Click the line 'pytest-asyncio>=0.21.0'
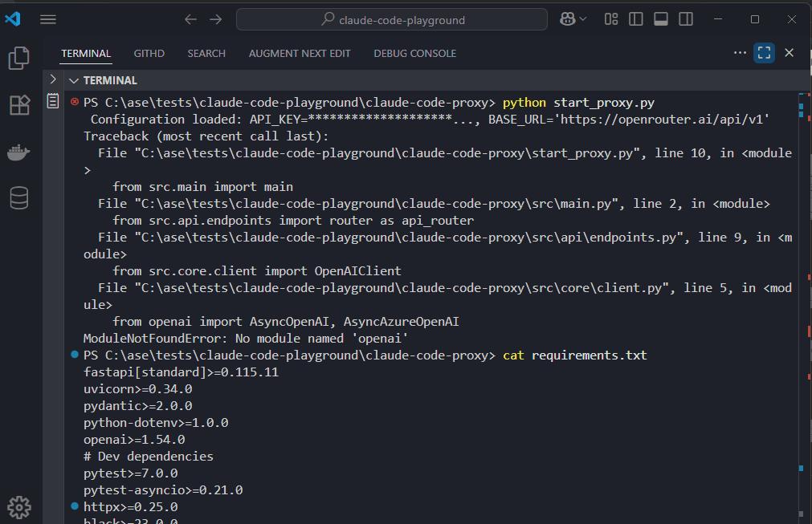The image size is (812, 524). [163, 489]
